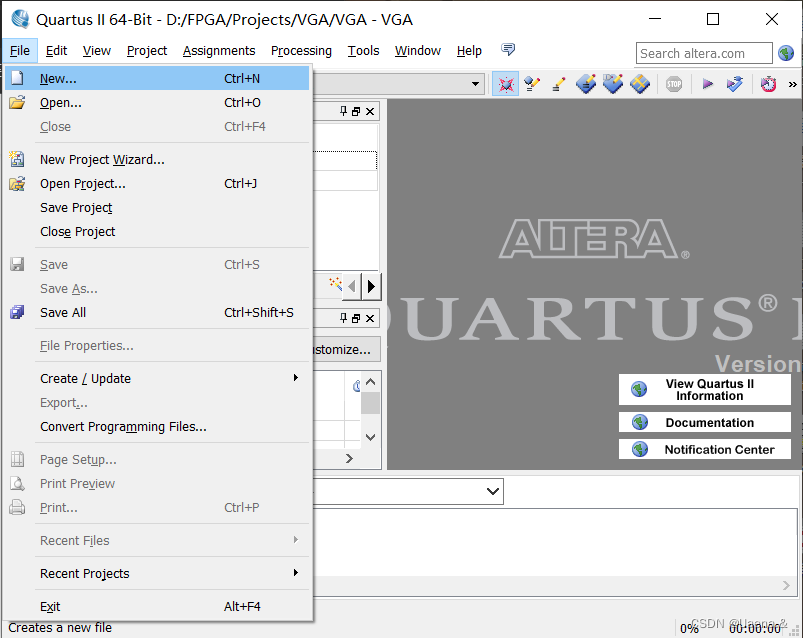
Task: Choose Open... in the File menu
Action: tap(157, 102)
